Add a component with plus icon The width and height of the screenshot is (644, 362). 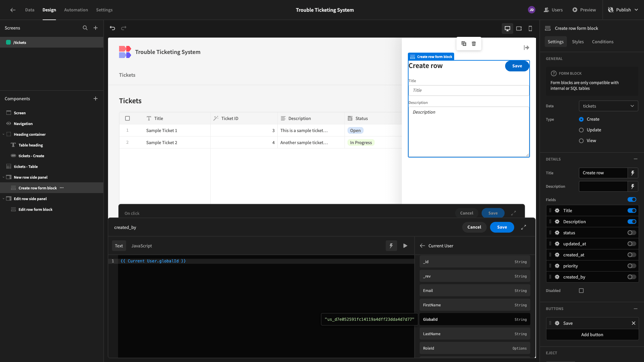(96, 99)
